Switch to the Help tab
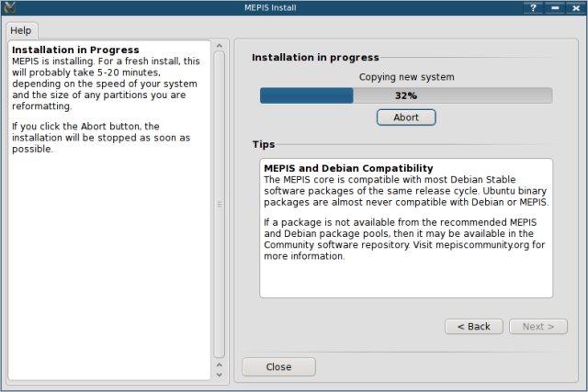The image size is (588, 392). [20, 30]
